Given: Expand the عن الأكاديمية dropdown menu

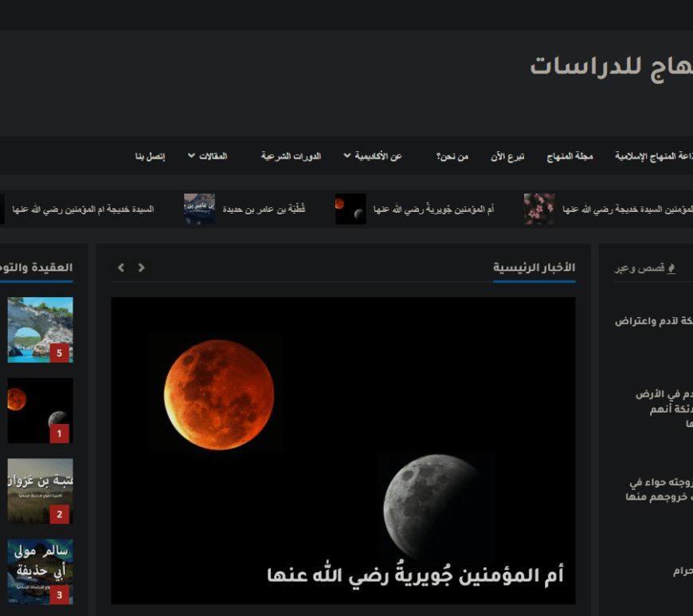Looking at the screenshot, I should point(373,156).
